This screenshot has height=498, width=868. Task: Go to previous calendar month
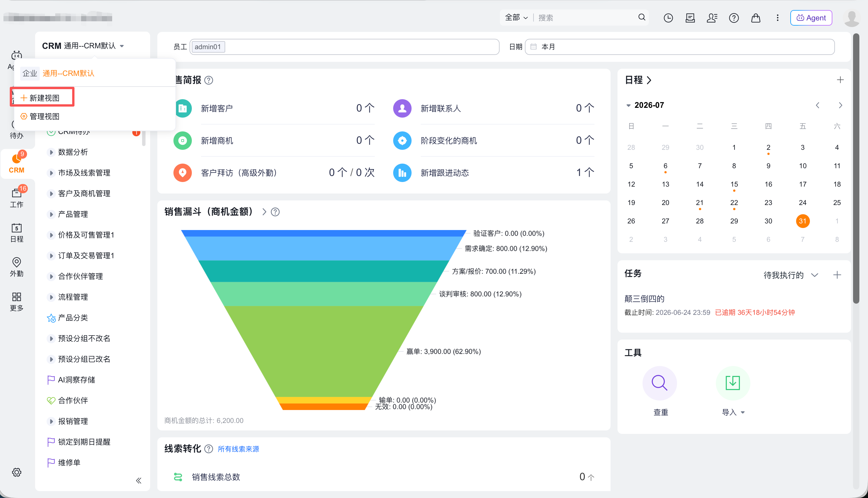[818, 105]
